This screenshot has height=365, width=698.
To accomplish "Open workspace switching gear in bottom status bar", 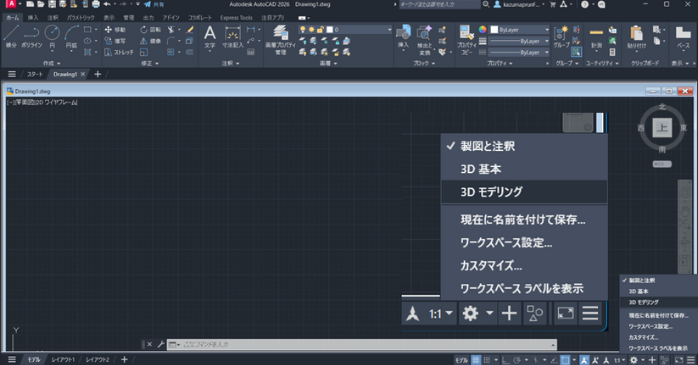I will click(633, 360).
